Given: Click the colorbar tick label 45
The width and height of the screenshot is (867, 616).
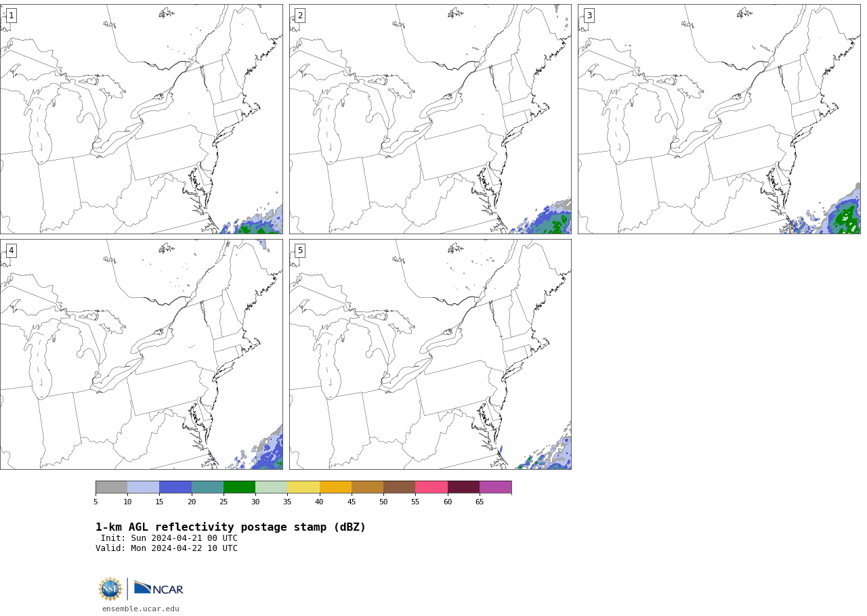Looking at the screenshot, I should 352,502.
